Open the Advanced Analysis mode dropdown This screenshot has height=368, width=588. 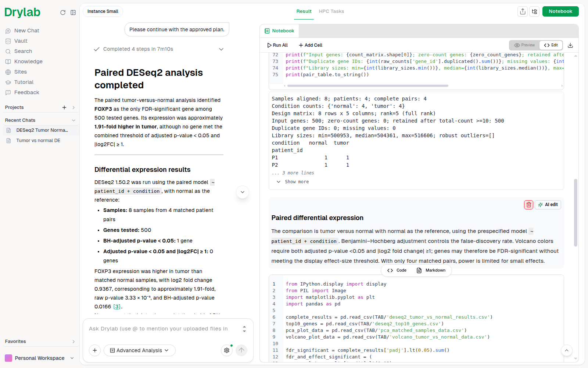pos(140,350)
